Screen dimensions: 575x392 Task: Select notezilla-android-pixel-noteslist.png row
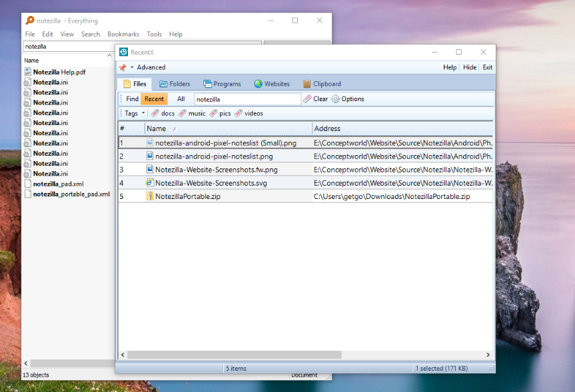[x=305, y=156]
